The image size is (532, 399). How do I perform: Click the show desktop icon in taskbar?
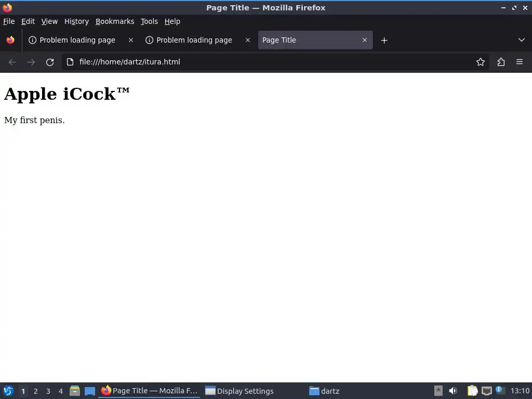tap(90, 391)
